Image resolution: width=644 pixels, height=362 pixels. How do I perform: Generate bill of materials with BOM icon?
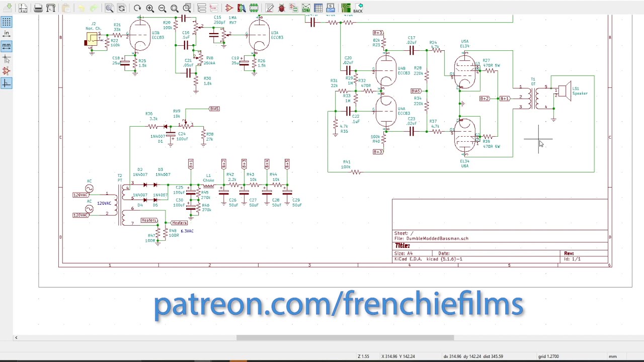click(x=331, y=8)
